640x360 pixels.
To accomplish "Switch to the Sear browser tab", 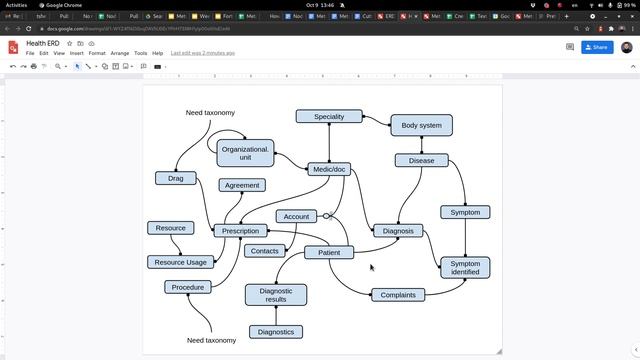I will (154, 16).
